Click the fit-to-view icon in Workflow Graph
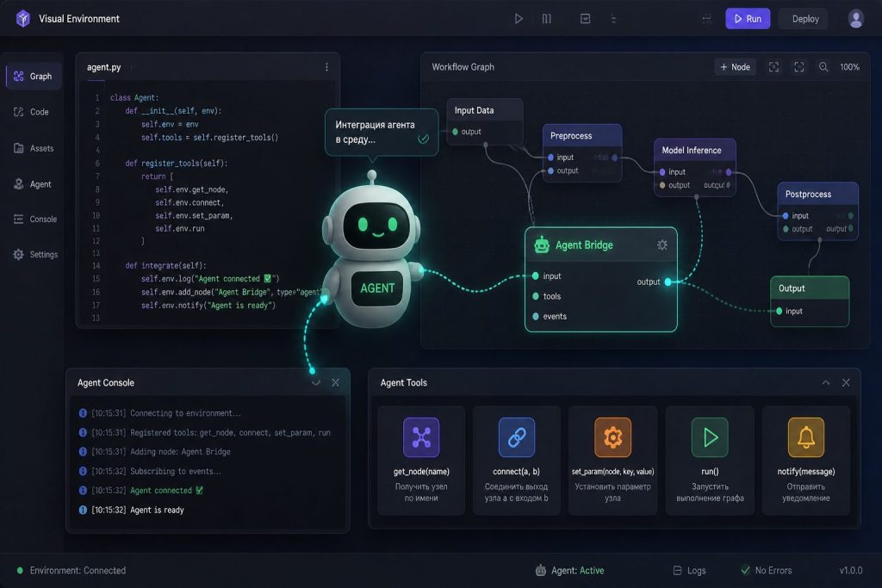 [x=774, y=67]
